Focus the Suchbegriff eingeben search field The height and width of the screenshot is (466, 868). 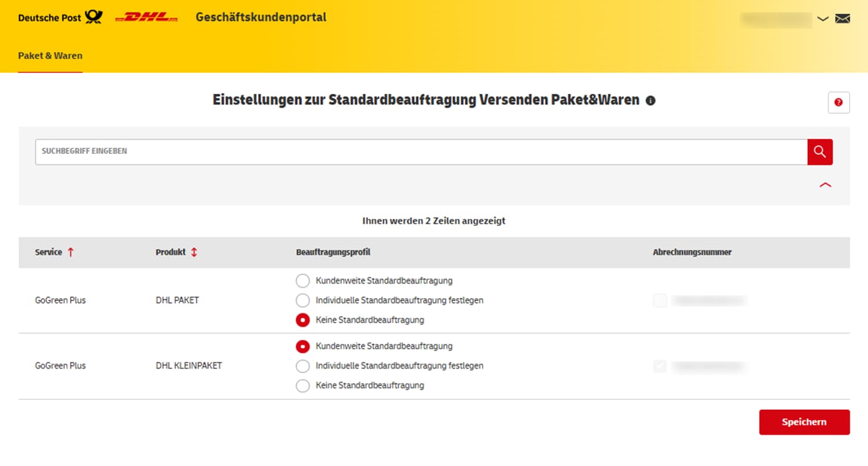point(421,152)
